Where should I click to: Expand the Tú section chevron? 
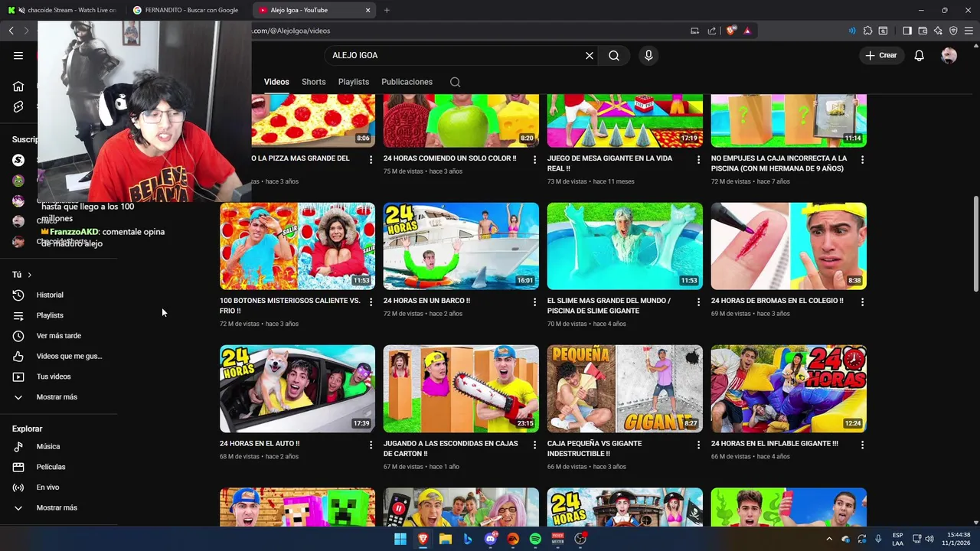pos(29,275)
